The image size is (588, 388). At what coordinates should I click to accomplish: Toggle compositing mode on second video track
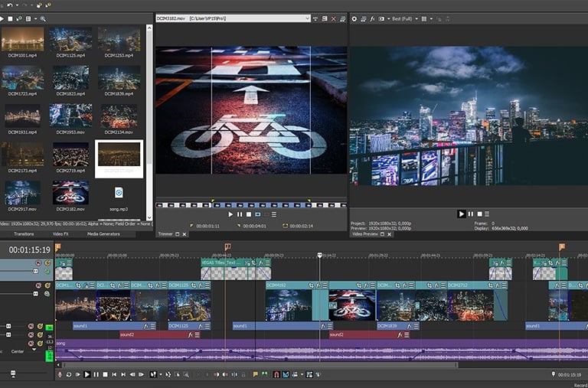click(47, 294)
